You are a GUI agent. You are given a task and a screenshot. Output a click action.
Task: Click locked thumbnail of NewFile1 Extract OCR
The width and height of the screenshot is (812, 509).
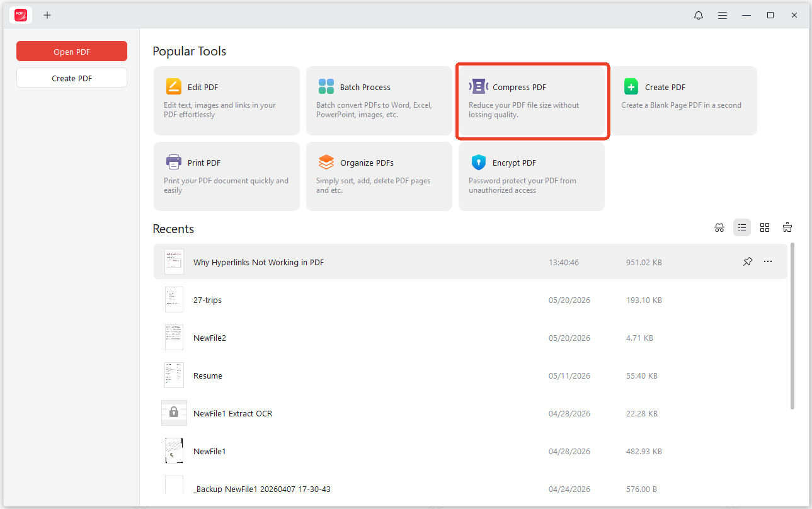click(174, 413)
